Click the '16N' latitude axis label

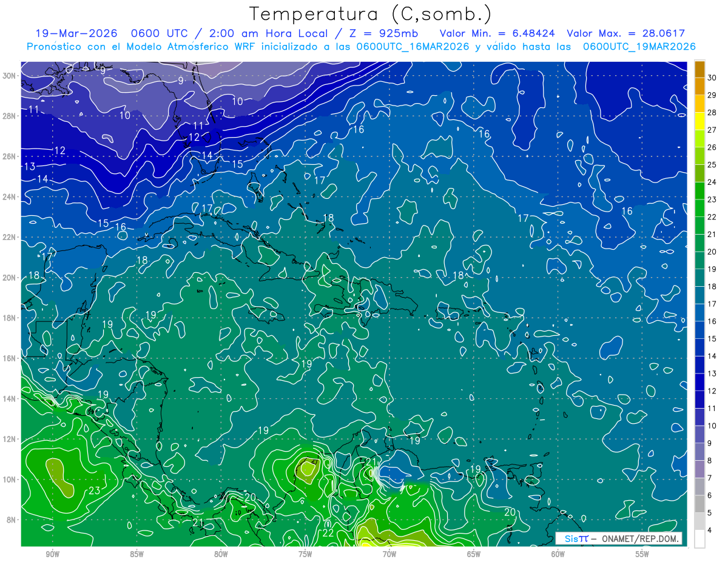(x=9, y=358)
